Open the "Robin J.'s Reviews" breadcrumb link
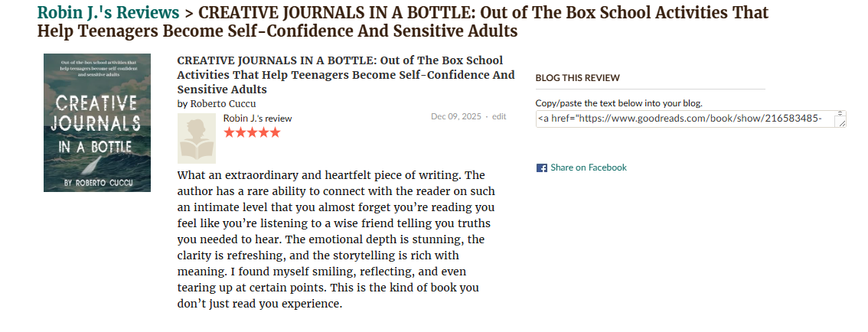This screenshot has height=332, width=868. pyautogui.click(x=108, y=13)
